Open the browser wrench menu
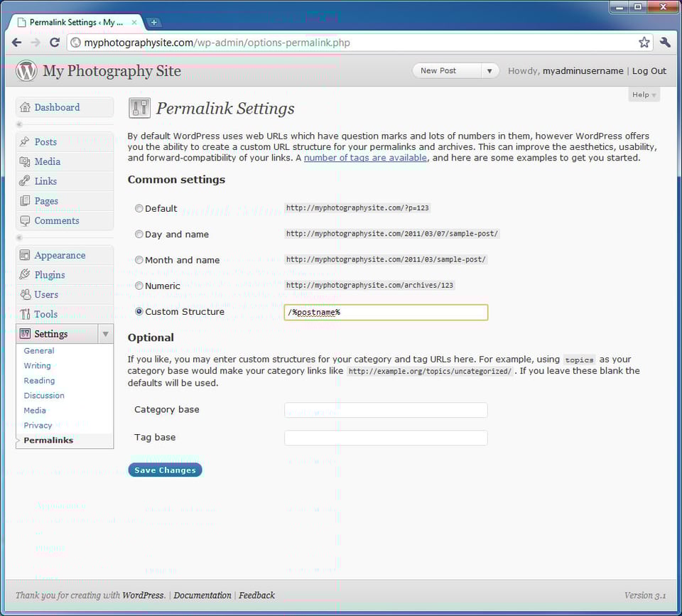The height and width of the screenshot is (616, 682). 665,42
